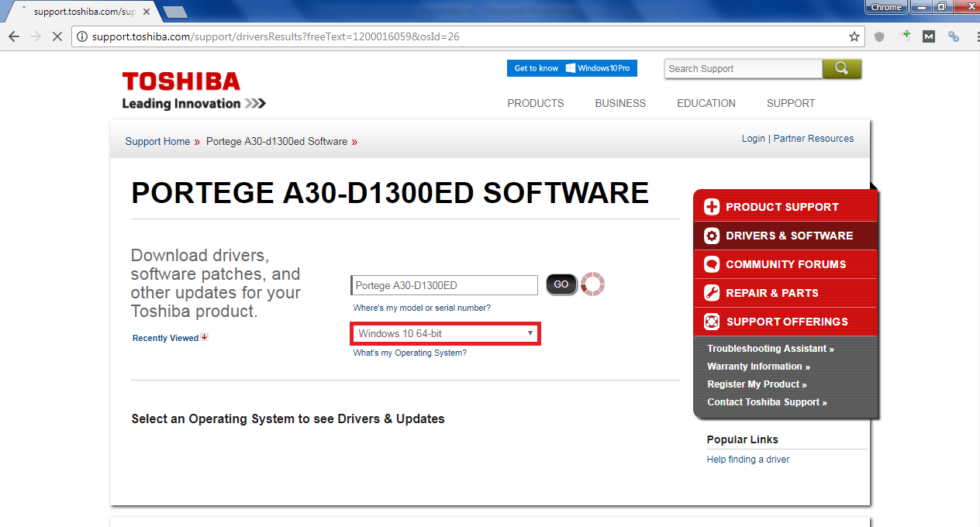Open the Register My Product link

coord(757,384)
